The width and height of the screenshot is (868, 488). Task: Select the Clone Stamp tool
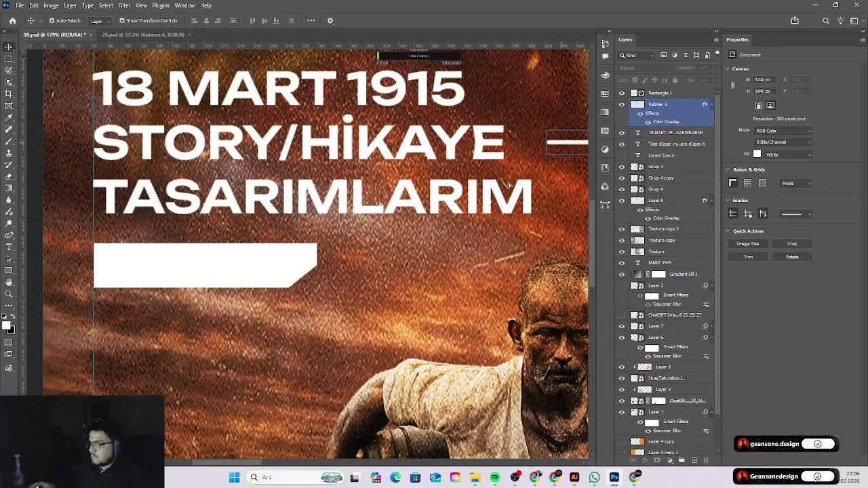click(x=9, y=152)
